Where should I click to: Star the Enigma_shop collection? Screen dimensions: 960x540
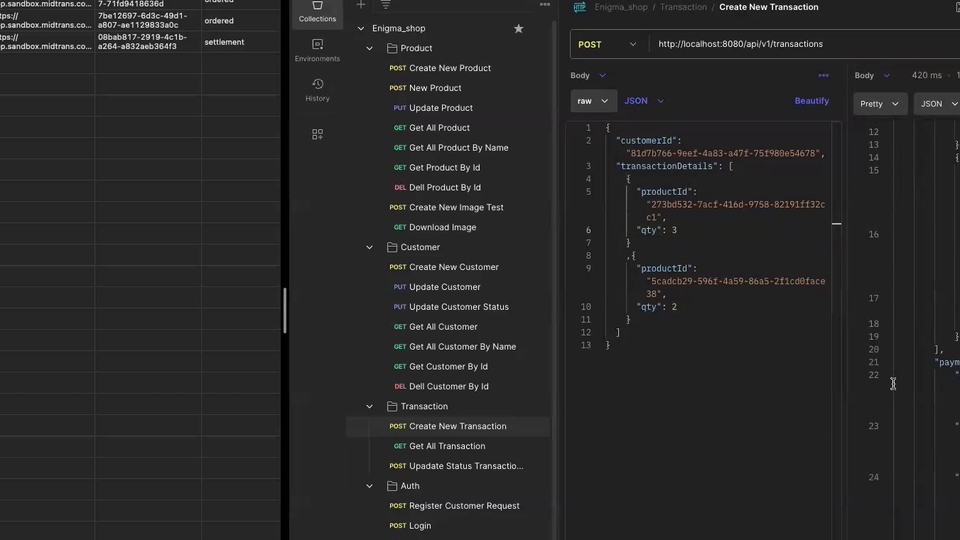[519, 28]
